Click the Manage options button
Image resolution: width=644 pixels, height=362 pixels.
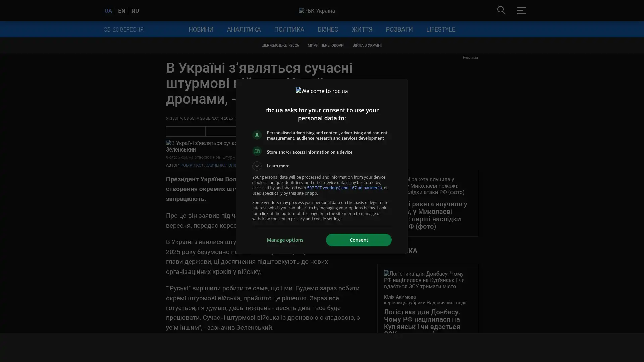[285, 240]
